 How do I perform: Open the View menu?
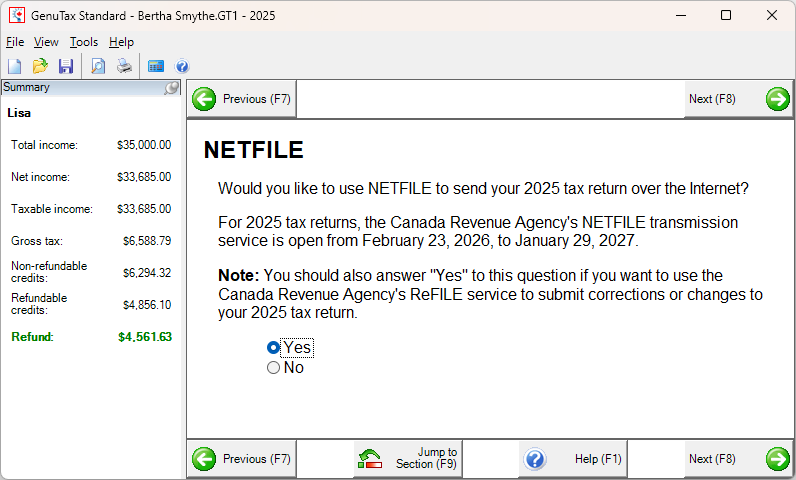(46, 42)
